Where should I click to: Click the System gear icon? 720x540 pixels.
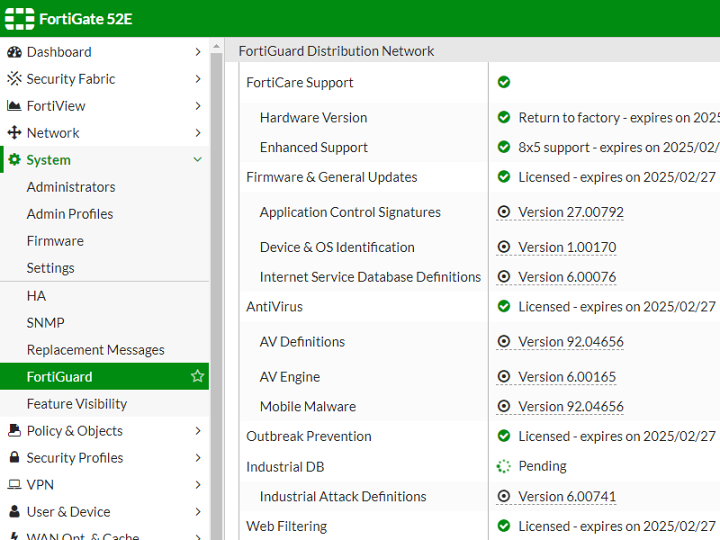[14, 160]
